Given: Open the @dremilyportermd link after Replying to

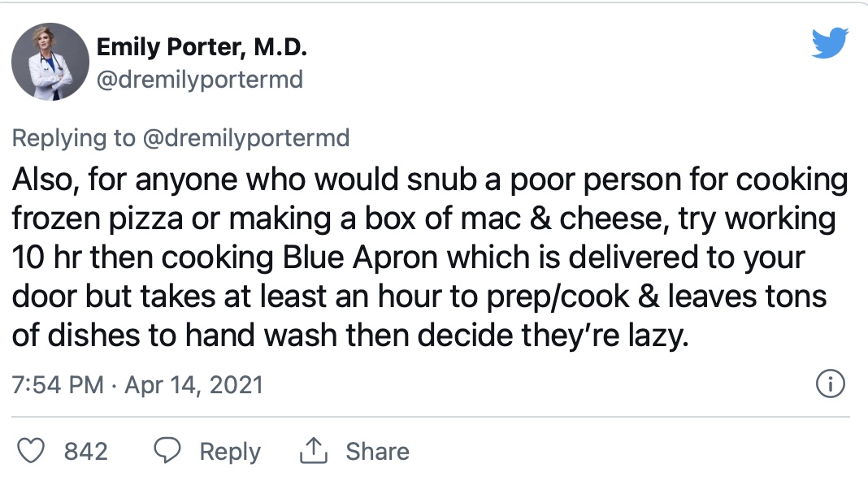Looking at the screenshot, I should click(246, 138).
